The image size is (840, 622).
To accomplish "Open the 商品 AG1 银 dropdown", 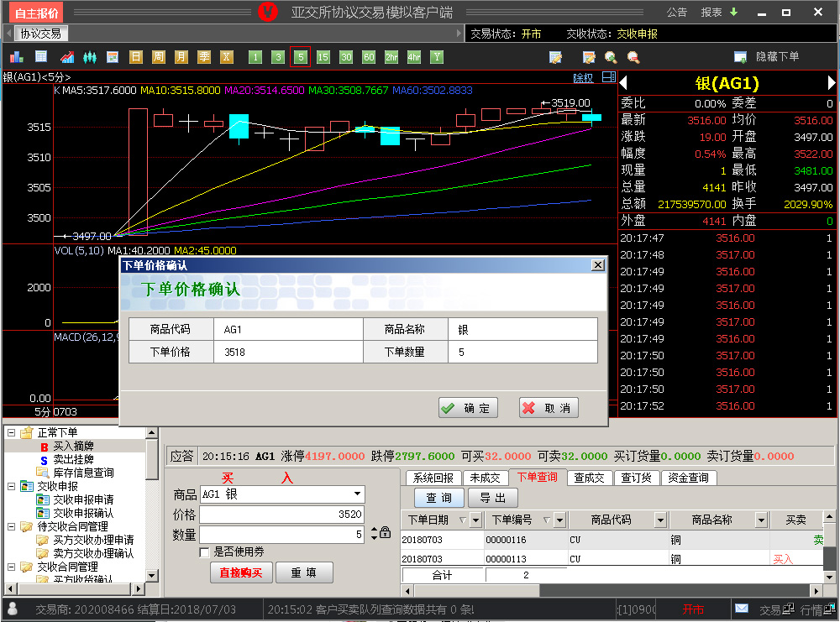I will [x=357, y=494].
